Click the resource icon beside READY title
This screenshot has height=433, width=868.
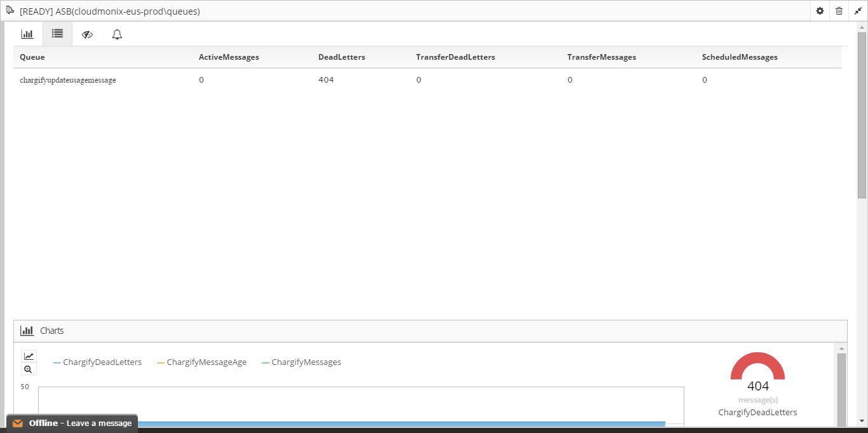10,11
